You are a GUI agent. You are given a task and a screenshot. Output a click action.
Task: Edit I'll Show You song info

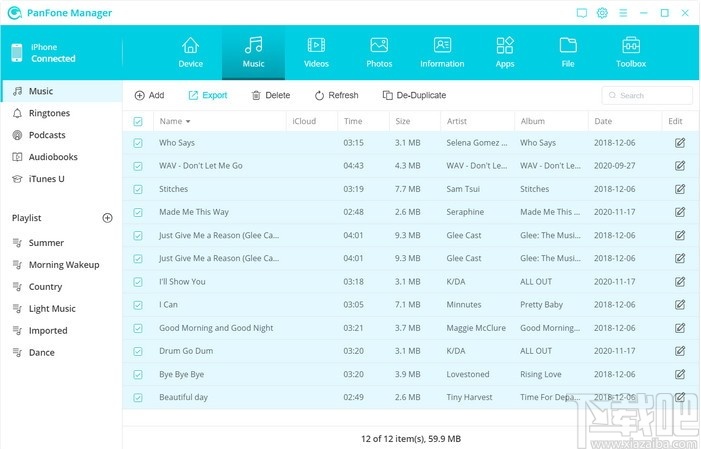[680, 281]
